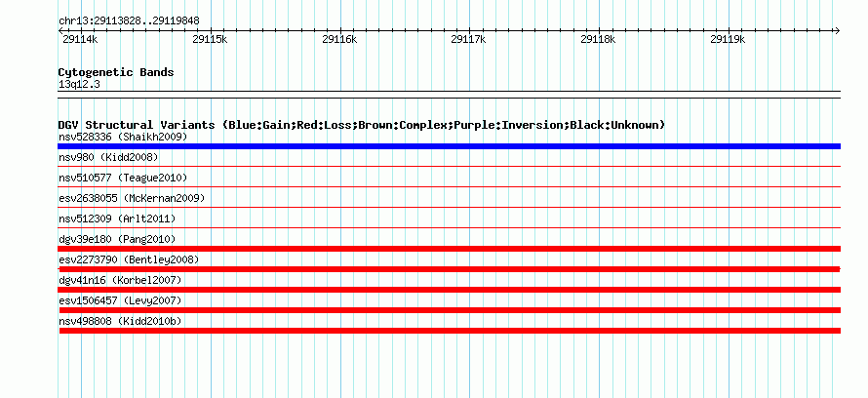This screenshot has height=398, width=868.
Task: Select the DGV Structural Variants track title
Action: tap(361, 125)
